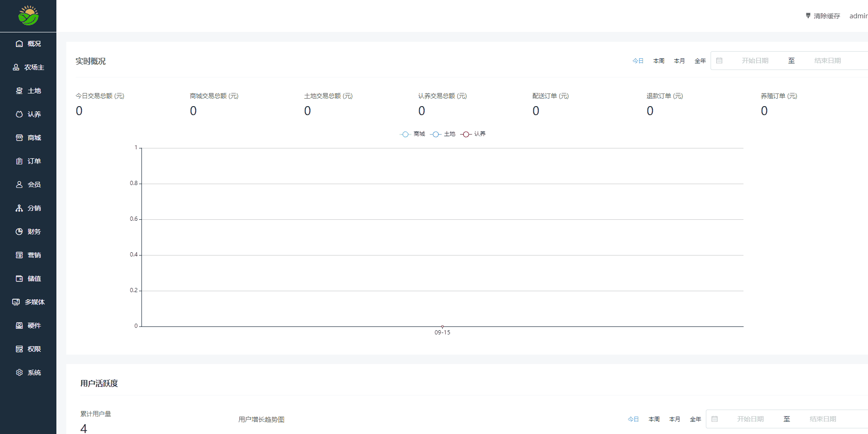This screenshot has height=434, width=868.
Task: Select the 会员 member person icon
Action: (x=19, y=185)
